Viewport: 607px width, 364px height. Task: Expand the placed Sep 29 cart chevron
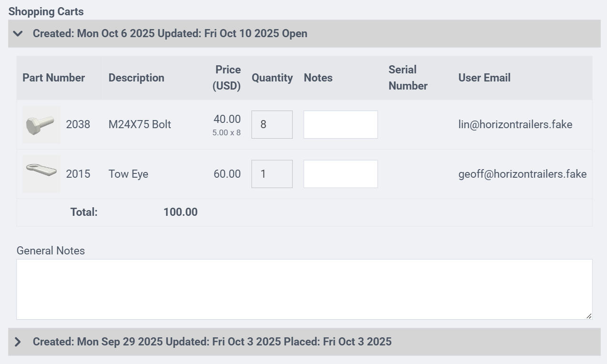click(x=18, y=342)
